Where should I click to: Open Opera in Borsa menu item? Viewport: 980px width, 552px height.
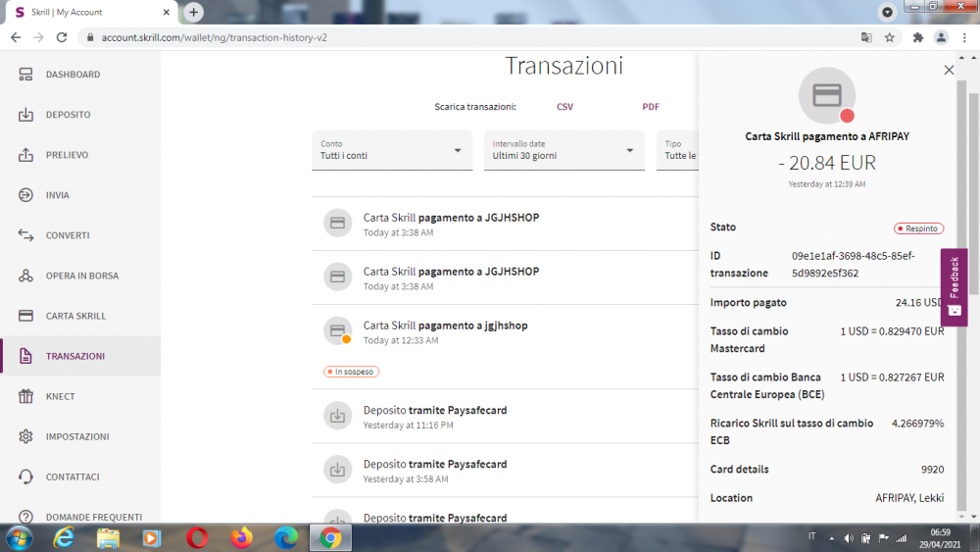81,276
